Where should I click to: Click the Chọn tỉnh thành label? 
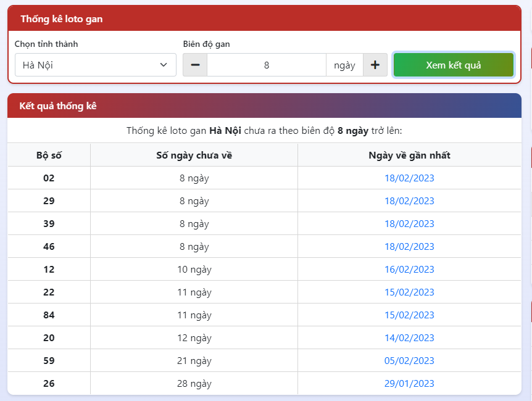tap(46, 44)
